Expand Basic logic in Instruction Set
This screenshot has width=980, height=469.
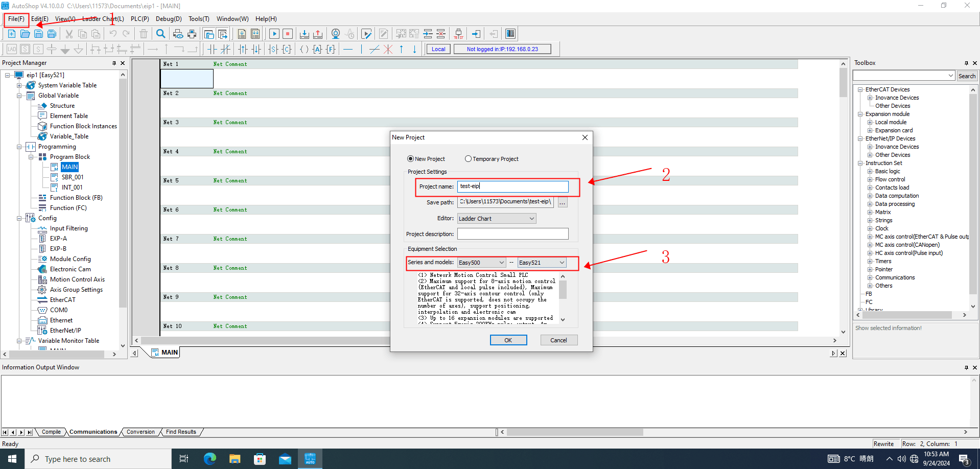[870, 172]
